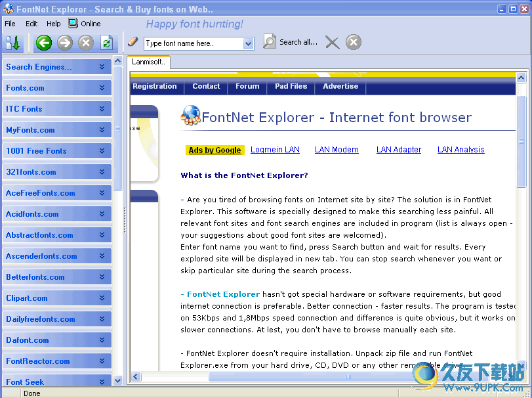Viewport: 532px width, 398px height.
Task: Click the browser horizontal scroll left arrow
Action: coord(136,376)
